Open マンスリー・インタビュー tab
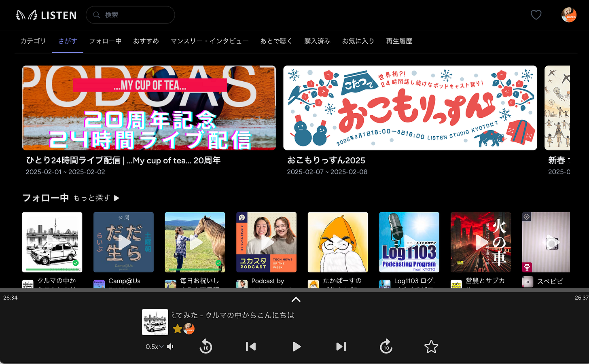 [x=210, y=41]
